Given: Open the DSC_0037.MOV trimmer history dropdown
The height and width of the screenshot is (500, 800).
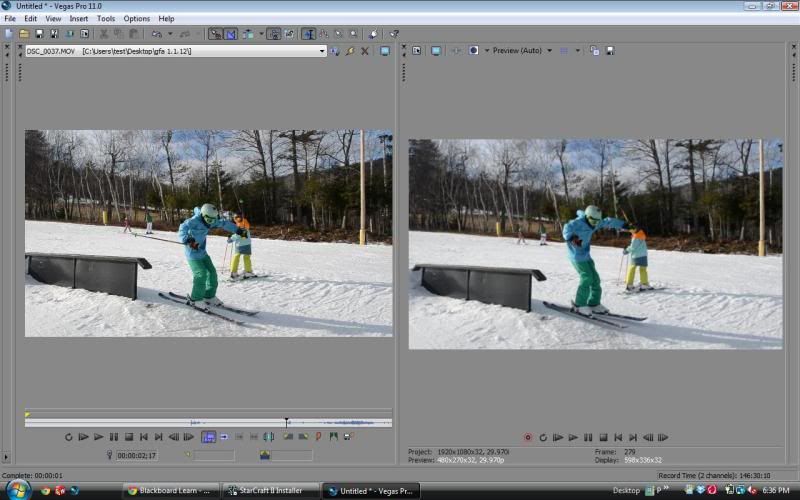Looking at the screenshot, I should [322, 51].
